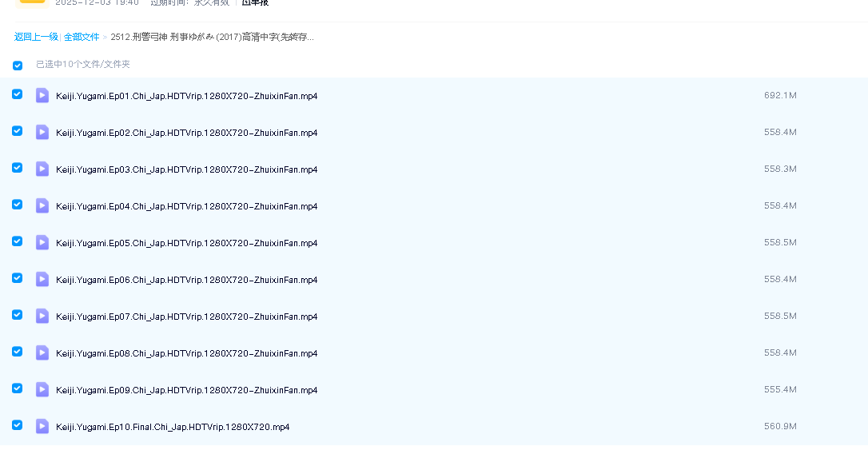This screenshot has width=868, height=462.
Task: Click the Ep03 video file icon
Action: [x=42, y=169]
